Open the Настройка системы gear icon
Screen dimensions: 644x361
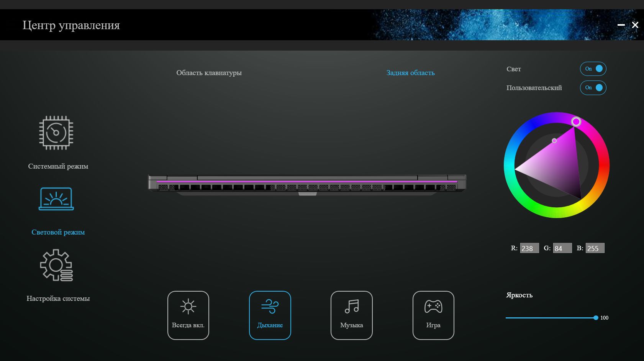coord(56,265)
